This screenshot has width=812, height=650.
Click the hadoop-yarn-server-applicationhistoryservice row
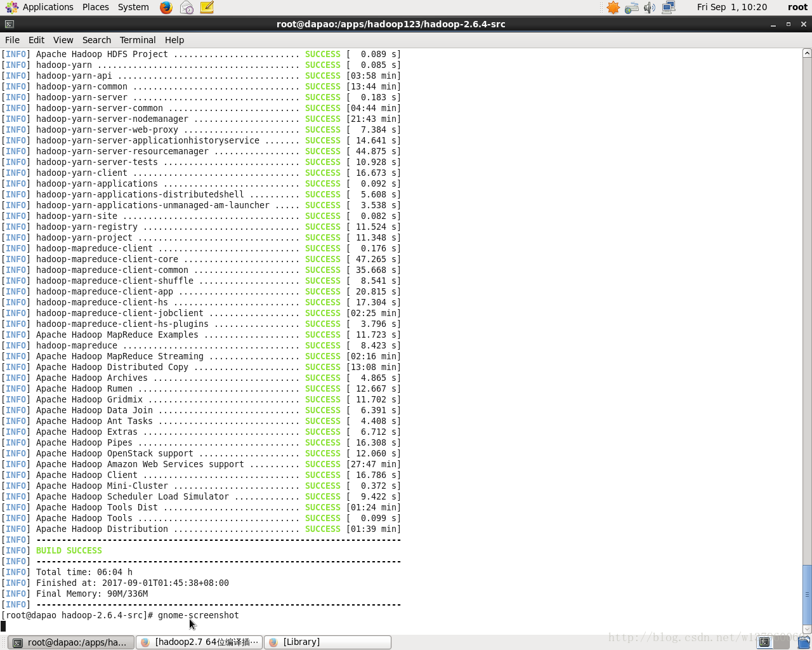201,140
